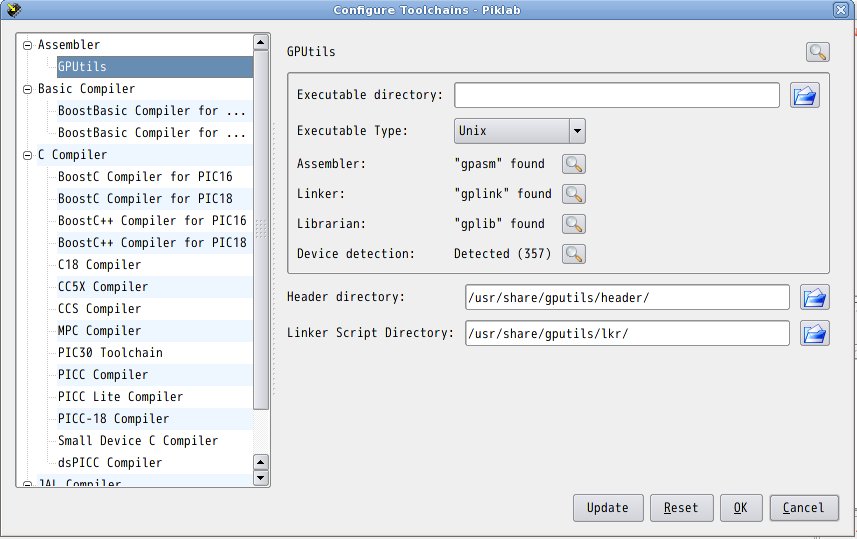Click the toolchain list scrollbar thumb
857x539 pixels.
(261, 229)
